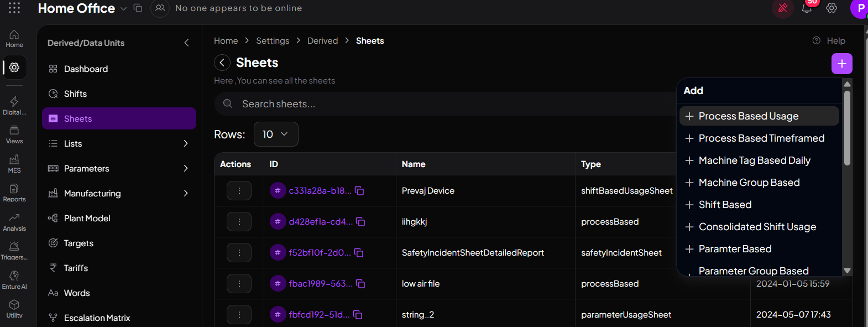Click the Search sheets input field
Screen dimensions: 868x327
[445, 104]
